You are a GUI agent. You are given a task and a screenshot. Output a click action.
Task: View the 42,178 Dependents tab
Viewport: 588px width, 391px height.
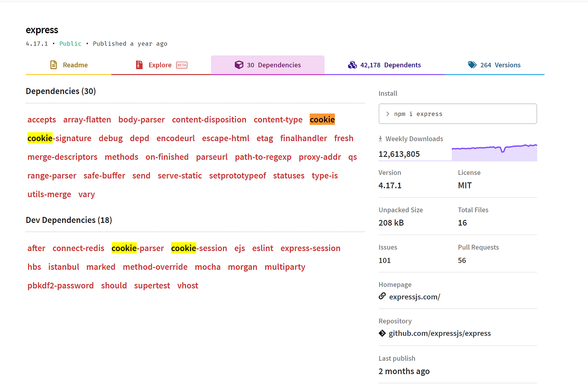point(384,65)
